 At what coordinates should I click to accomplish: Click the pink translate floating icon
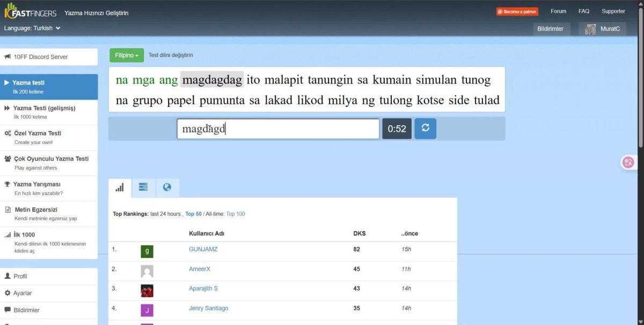[628, 162]
